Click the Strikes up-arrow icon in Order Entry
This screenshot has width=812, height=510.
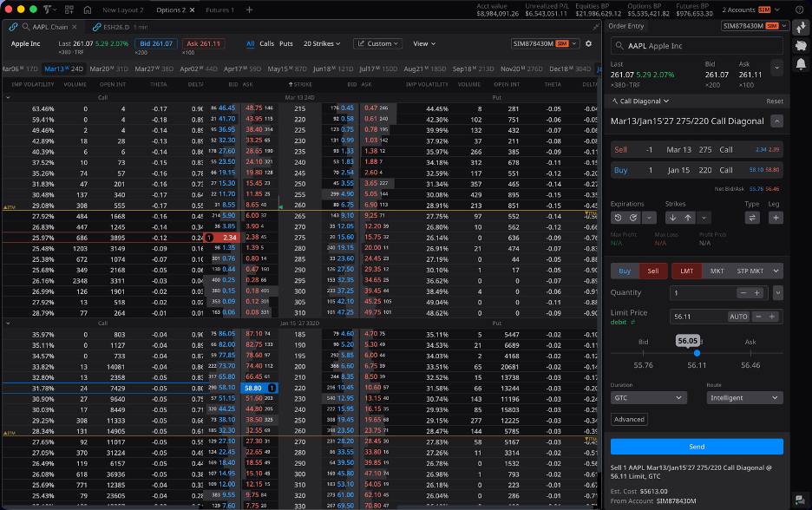click(688, 218)
